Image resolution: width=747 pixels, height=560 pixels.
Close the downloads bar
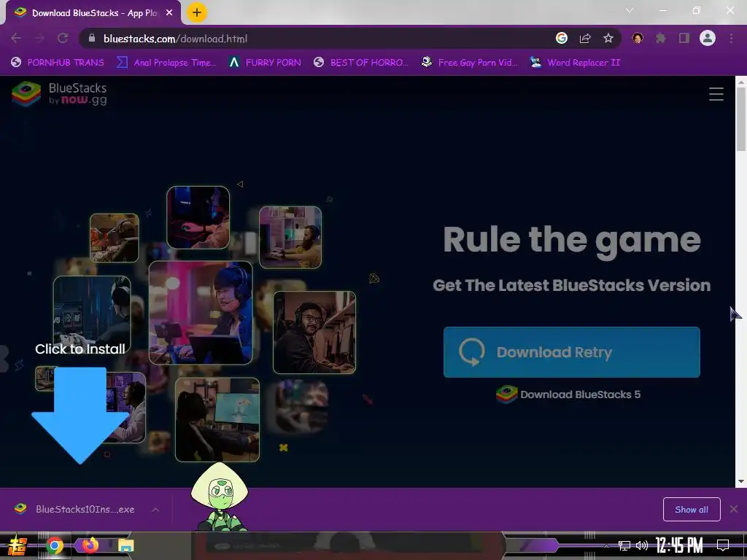pos(734,510)
